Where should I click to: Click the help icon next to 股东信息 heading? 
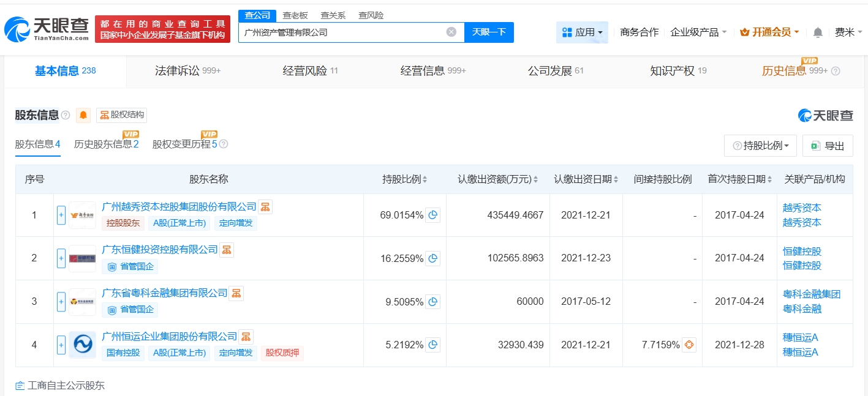click(66, 115)
